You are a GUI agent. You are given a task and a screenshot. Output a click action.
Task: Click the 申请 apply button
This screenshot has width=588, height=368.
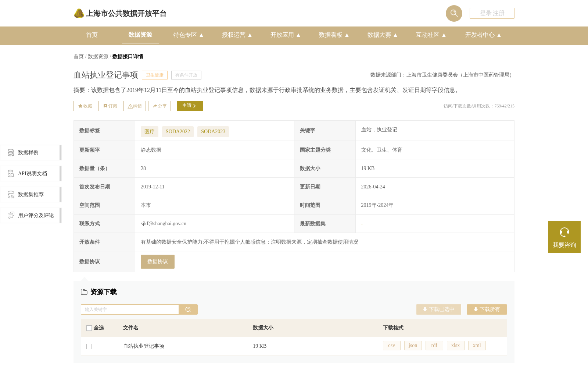[x=190, y=106]
